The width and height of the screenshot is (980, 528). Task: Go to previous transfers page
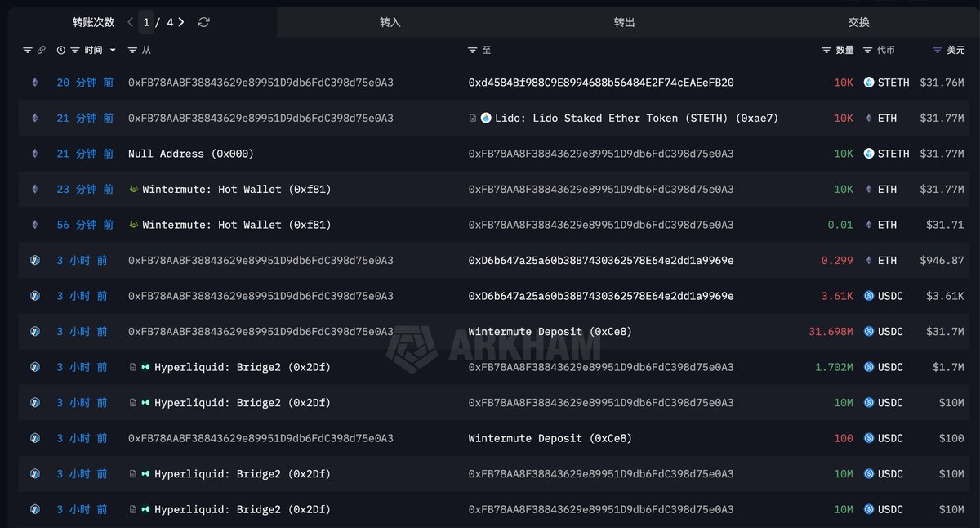click(x=131, y=22)
